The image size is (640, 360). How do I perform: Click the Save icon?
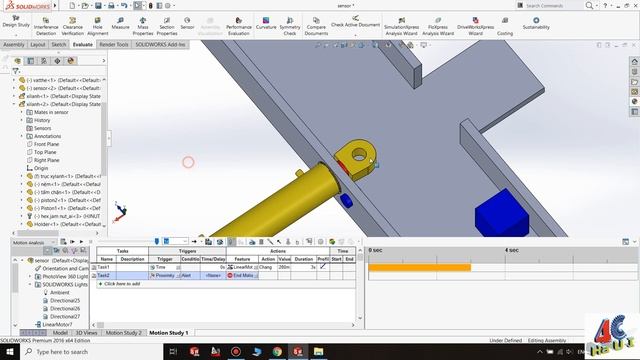[x=98, y=6]
